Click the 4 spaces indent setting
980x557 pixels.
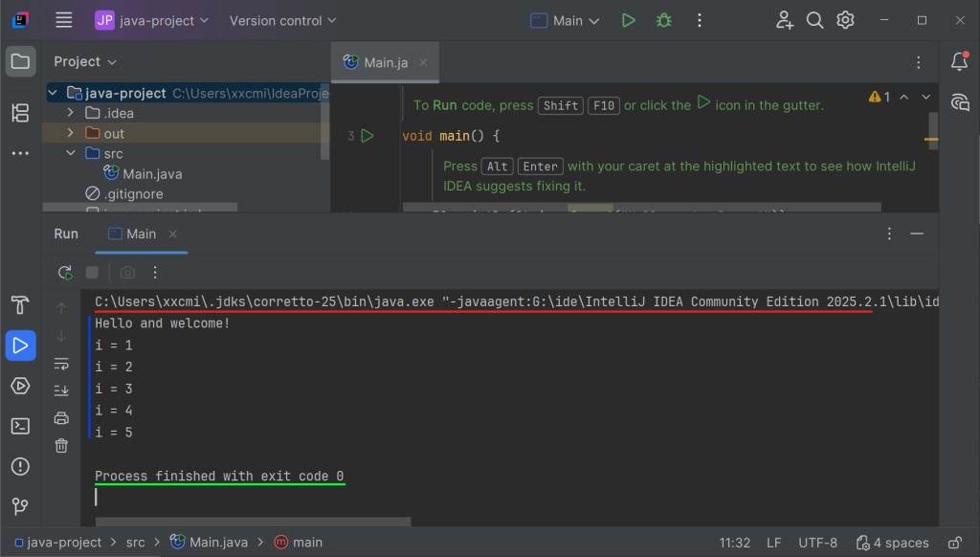coord(892,543)
